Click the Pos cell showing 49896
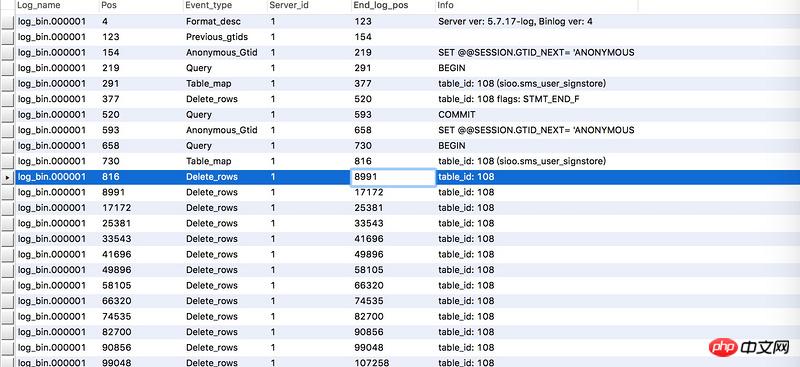800x367 pixels. (x=141, y=270)
